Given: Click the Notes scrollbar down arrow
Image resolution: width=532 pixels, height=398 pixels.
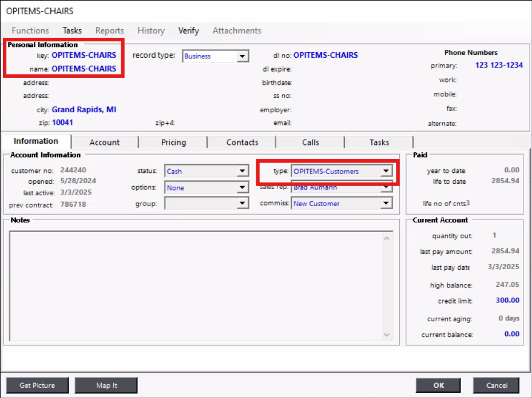Looking at the screenshot, I should point(387,334).
